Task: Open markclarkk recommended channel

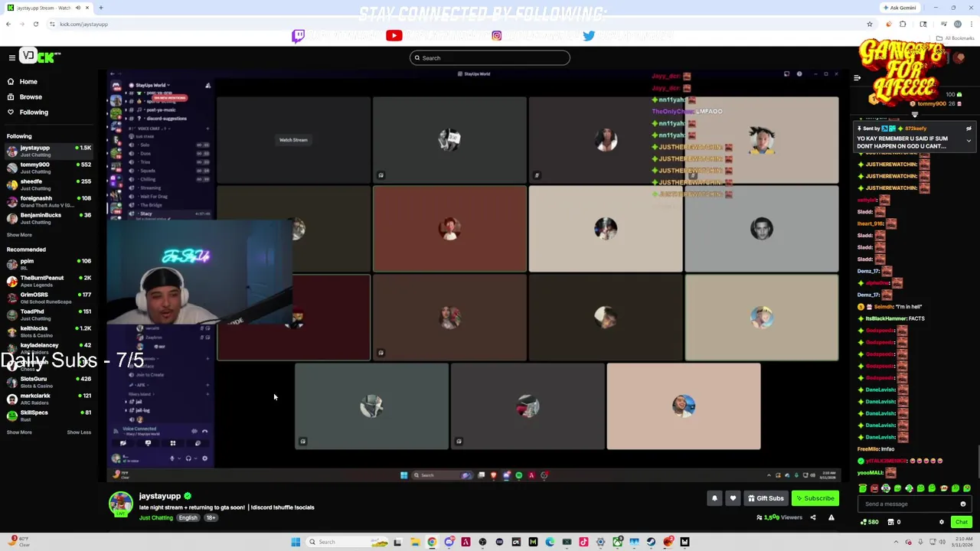Action: (47, 399)
